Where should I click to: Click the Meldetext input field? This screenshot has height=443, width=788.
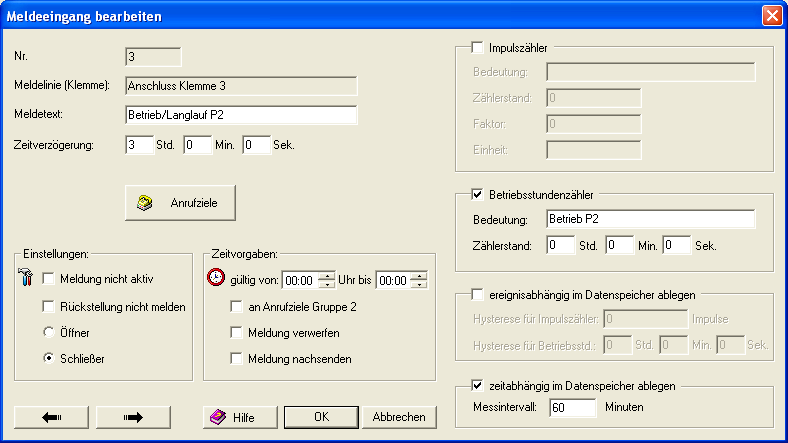pyautogui.click(x=241, y=115)
